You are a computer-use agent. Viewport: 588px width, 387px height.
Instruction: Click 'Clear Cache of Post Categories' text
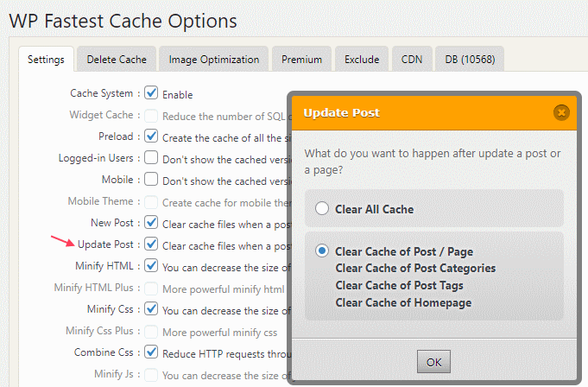point(415,268)
